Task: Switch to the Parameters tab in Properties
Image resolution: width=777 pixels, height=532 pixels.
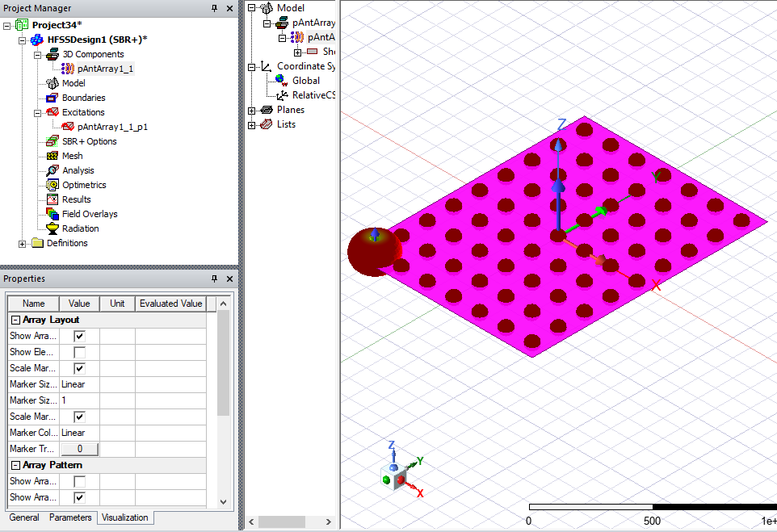Action: (x=70, y=517)
